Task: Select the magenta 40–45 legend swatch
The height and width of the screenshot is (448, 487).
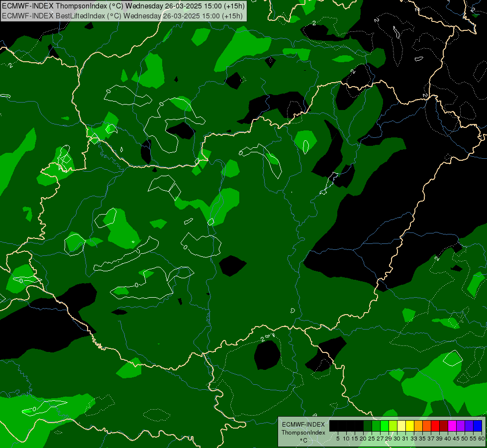Action: 452,426
